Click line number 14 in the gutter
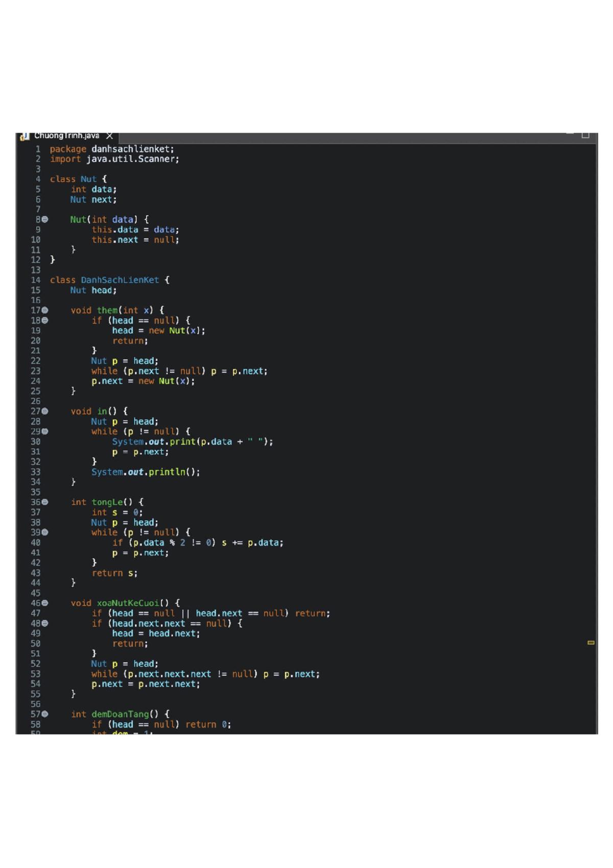Image resolution: width=613 pixels, height=868 pixels. pyautogui.click(x=35, y=280)
